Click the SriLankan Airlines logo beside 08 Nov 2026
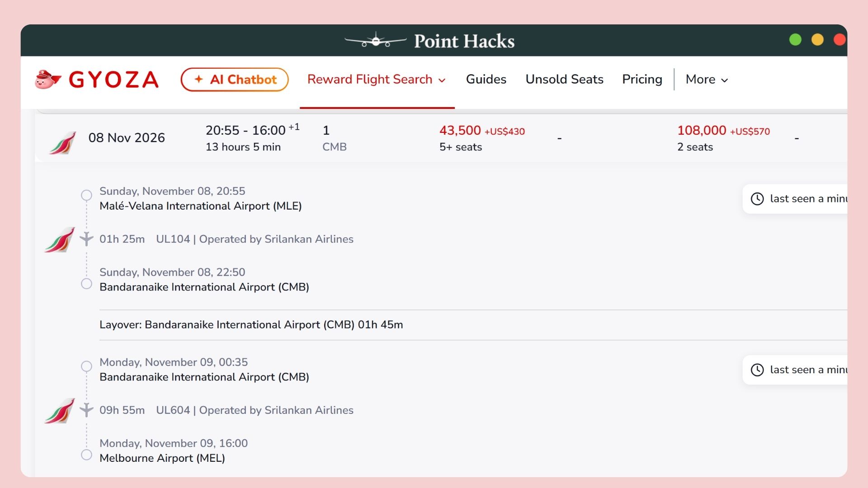Viewport: 868px width, 488px height. pyautogui.click(x=62, y=143)
